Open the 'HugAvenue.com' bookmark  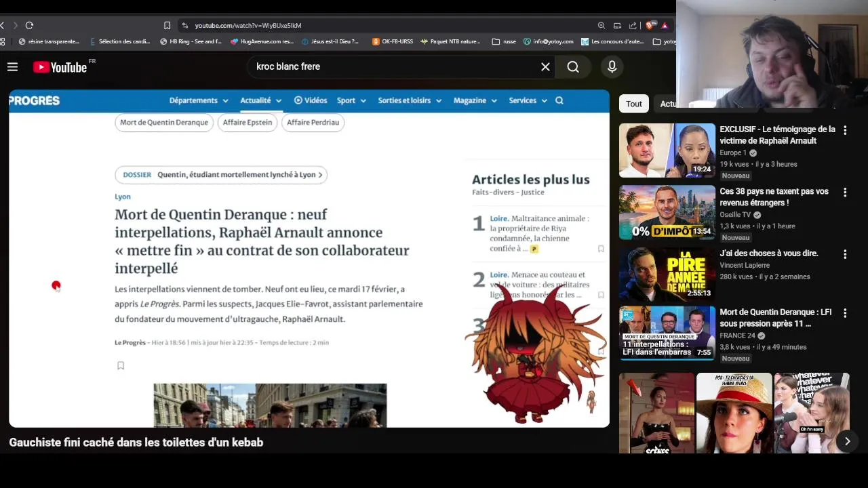(x=262, y=41)
